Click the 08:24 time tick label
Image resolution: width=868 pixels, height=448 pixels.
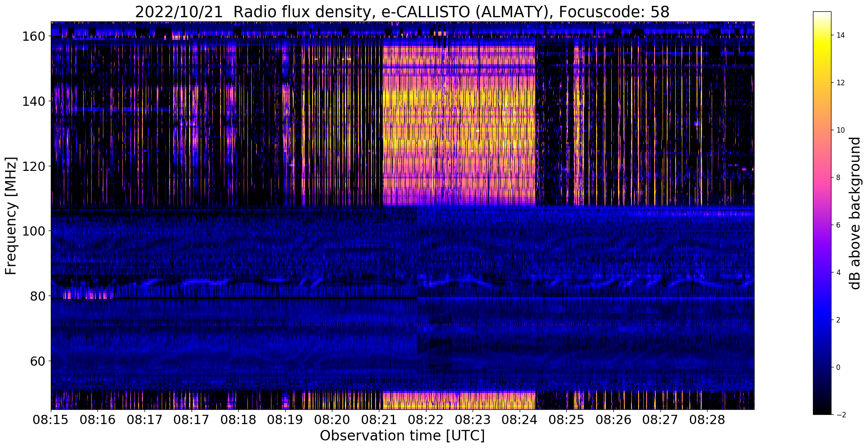click(520, 420)
